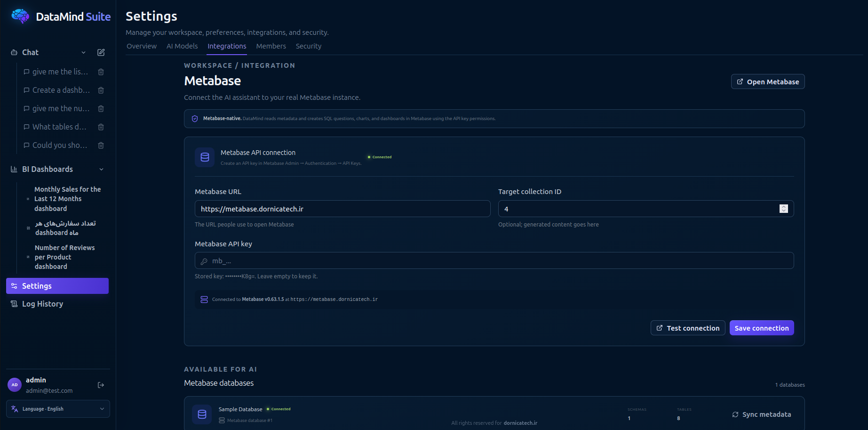
Task: Click the Metabase API key field
Action: point(494,260)
